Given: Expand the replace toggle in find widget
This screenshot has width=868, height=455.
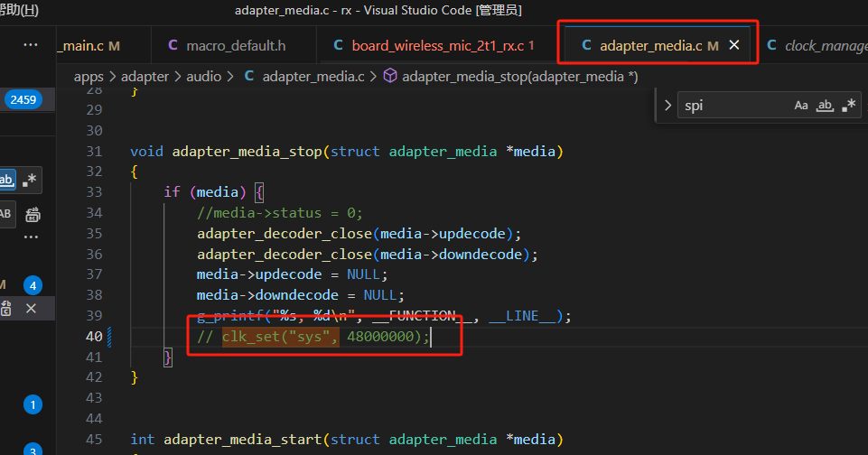Looking at the screenshot, I should click(667, 105).
